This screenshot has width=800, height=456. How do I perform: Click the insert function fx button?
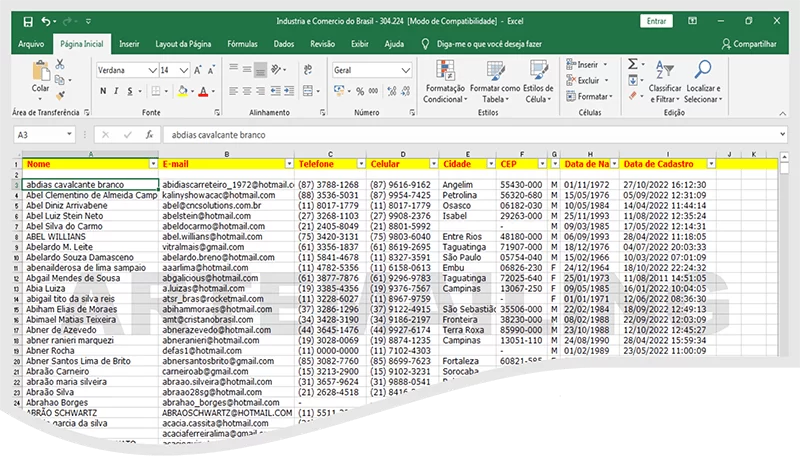point(149,135)
